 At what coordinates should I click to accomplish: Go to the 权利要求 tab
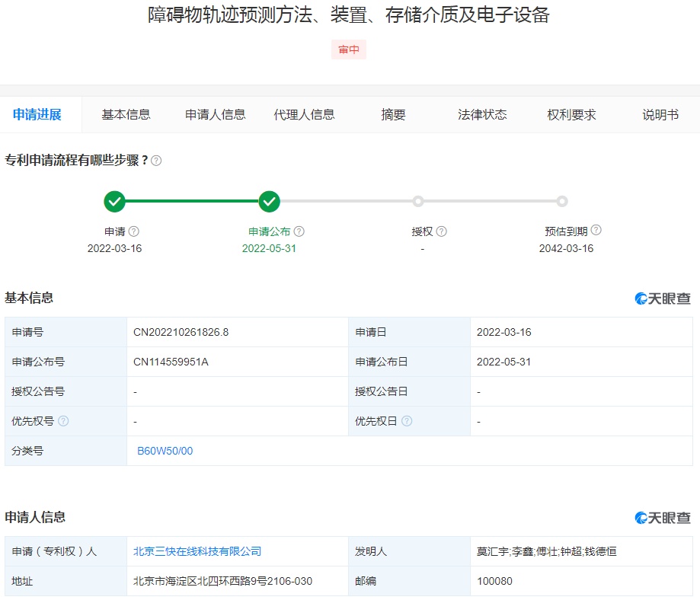(571, 115)
